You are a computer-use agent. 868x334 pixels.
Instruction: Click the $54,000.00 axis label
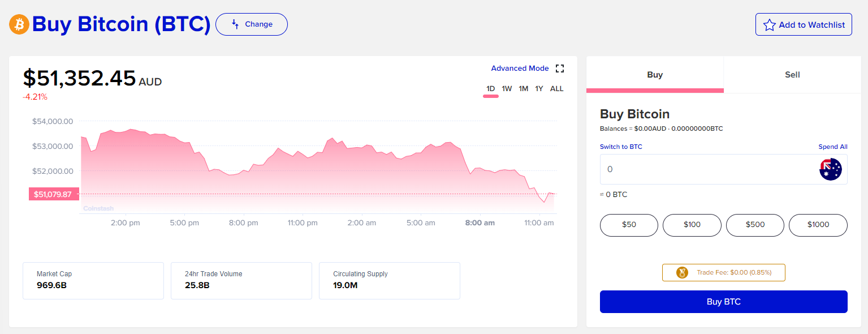pyautogui.click(x=53, y=121)
